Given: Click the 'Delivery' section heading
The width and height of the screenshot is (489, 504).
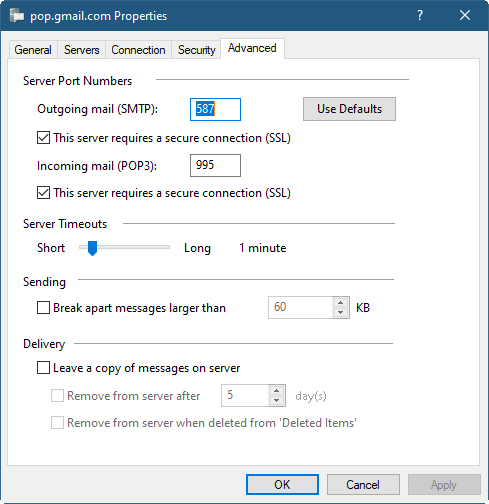Looking at the screenshot, I should [44, 344].
